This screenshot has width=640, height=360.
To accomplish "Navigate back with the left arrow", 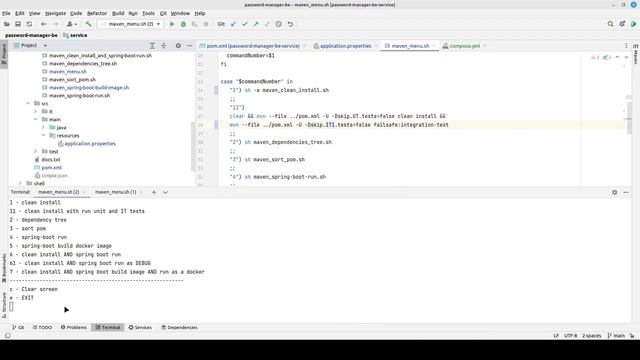I will tap(44, 24).
